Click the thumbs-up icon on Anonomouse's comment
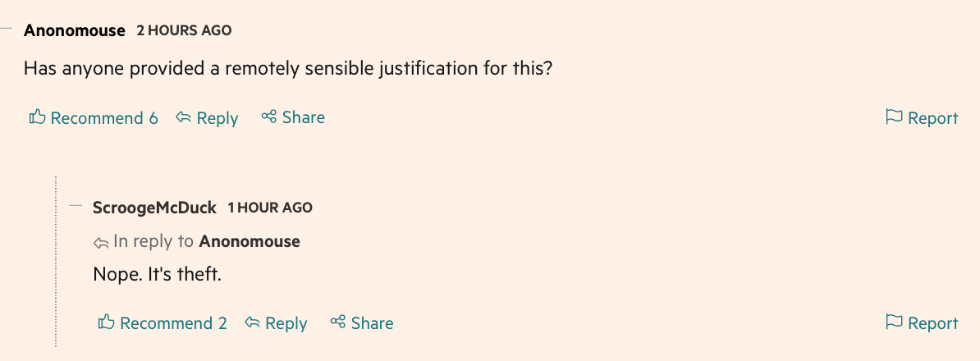The width and height of the screenshot is (980, 361). pos(37,117)
